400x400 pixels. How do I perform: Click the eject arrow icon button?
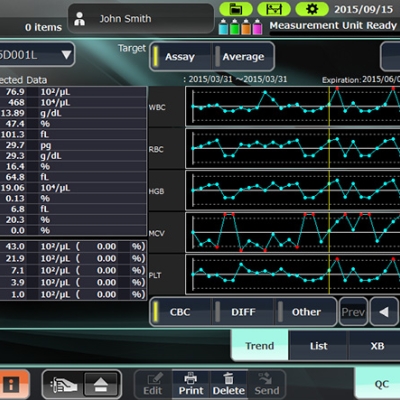(101, 385)
